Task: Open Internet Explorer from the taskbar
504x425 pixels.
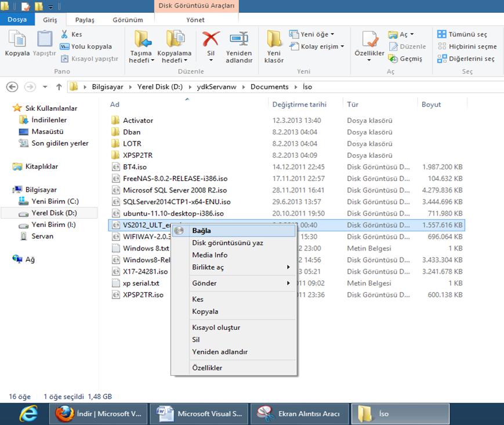Action: 28,414
